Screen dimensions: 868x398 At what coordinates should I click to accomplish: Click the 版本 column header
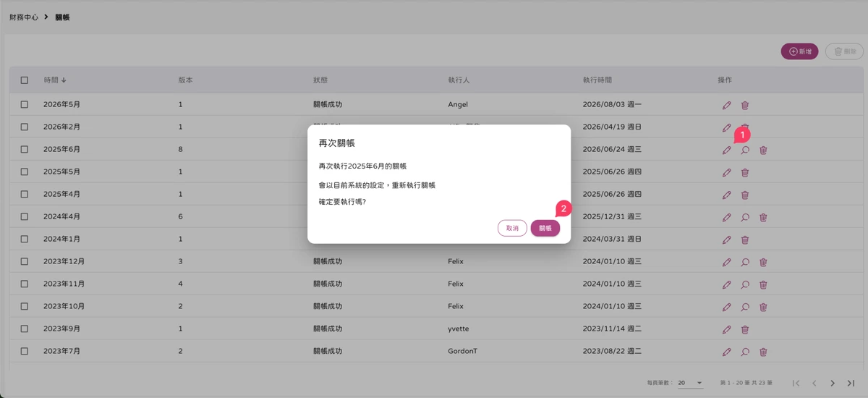(x=185, y=80)
